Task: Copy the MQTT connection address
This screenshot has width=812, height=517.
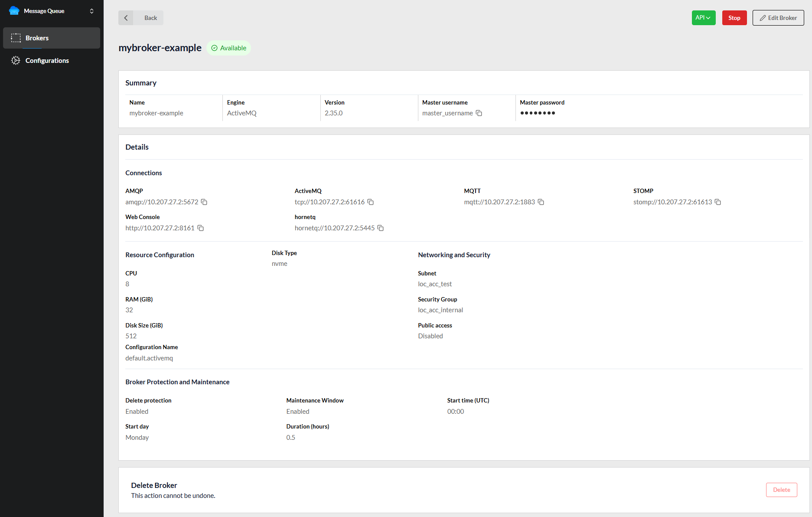Action: [541, 202]
